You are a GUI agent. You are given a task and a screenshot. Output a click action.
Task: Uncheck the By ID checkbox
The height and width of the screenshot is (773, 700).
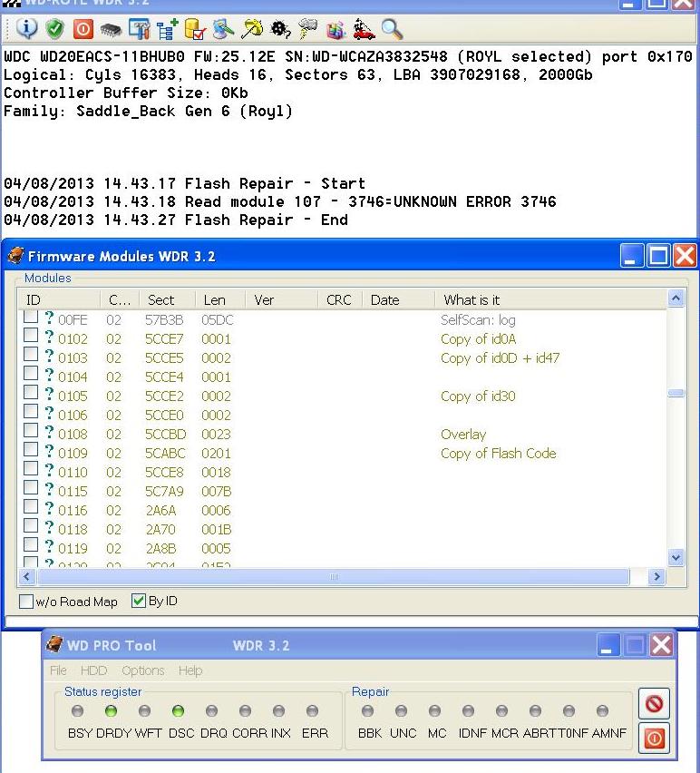click(139, 601)
